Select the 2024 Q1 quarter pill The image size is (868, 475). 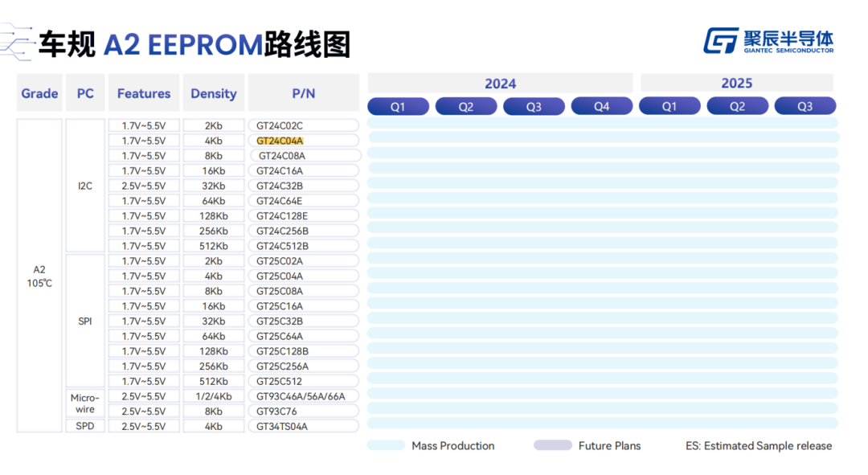coord(398,107)
